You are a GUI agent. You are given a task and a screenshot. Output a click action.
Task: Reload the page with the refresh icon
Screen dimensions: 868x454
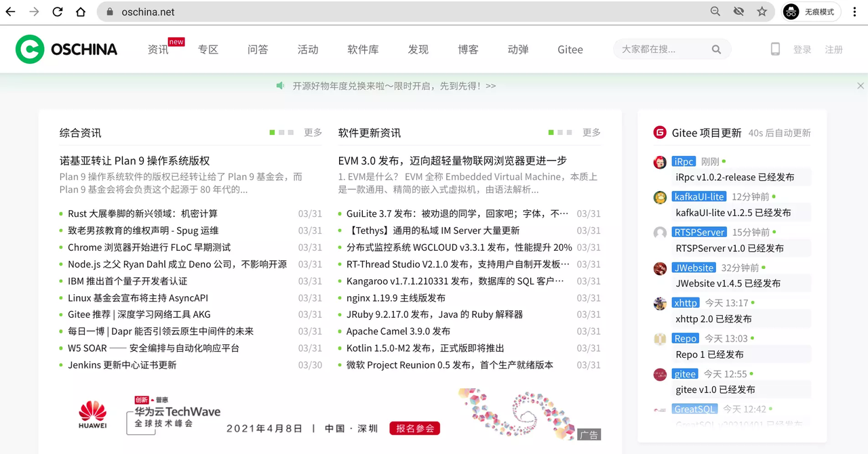coord(58,12)
